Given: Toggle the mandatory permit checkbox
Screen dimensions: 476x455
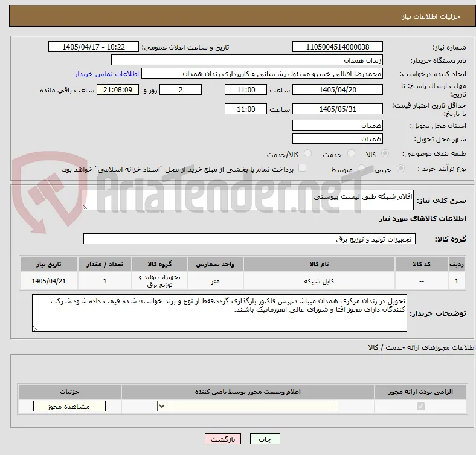Looking at the screenshot, I should tap(420, 406).
